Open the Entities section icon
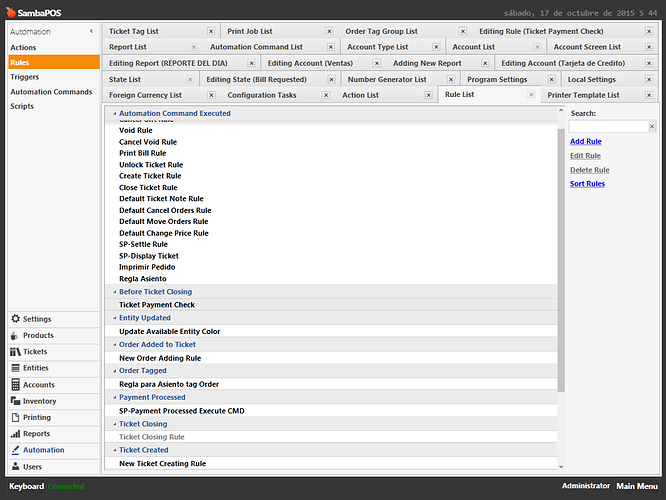This screenshot has height=500, width=666. 15,368
